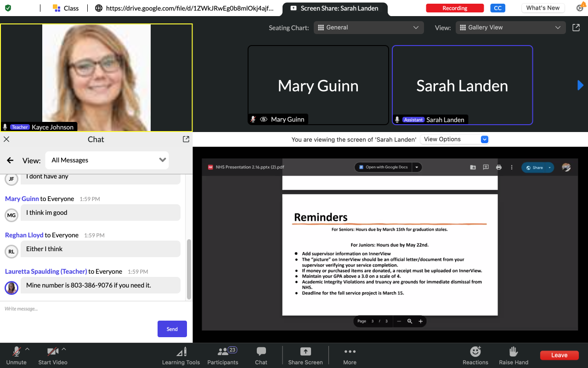Pop out the Chat panel
Image resolution: width=588 pixels, height=368 pixels.
tap(186, 139)
